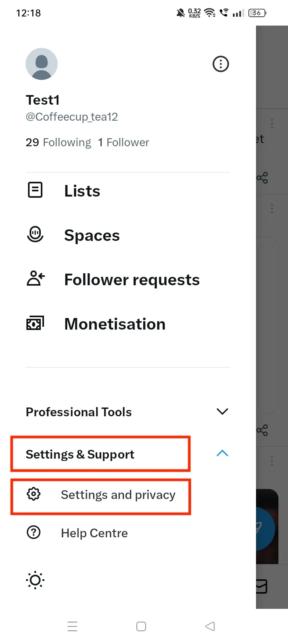Screen dimensions: 288x644
Task: Tap the Settings & Support heading
Action: (80, 454)
